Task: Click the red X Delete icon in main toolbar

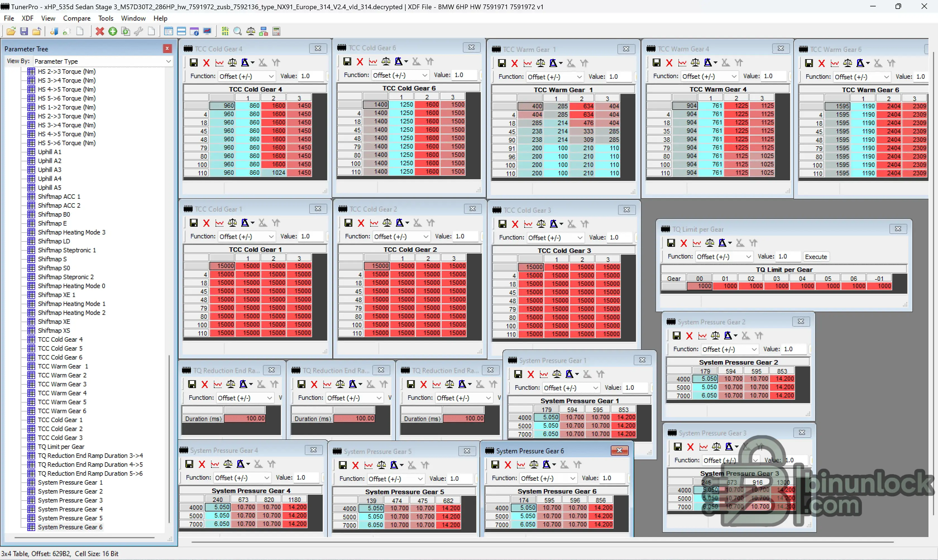Action: (x=100, y=31)
